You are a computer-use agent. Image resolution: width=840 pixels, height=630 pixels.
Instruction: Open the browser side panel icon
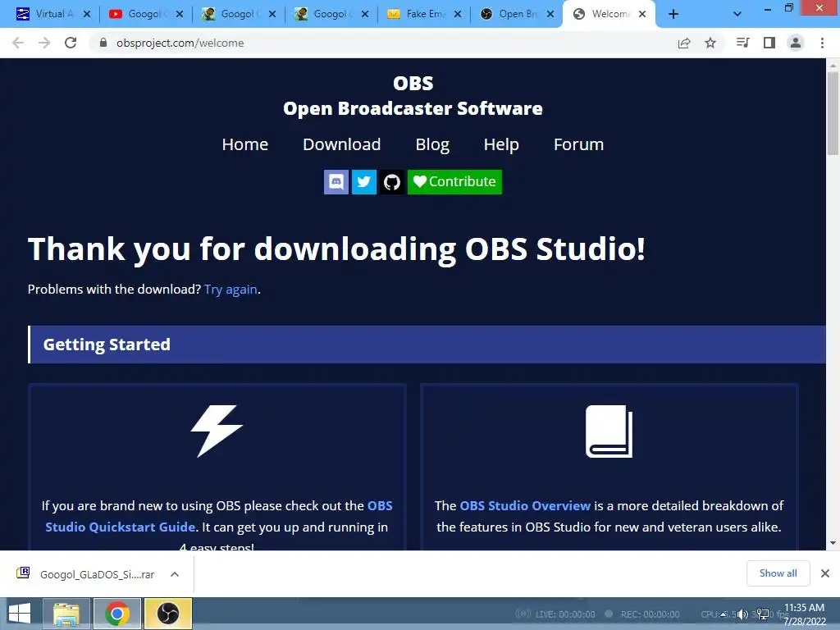(769, 43)
